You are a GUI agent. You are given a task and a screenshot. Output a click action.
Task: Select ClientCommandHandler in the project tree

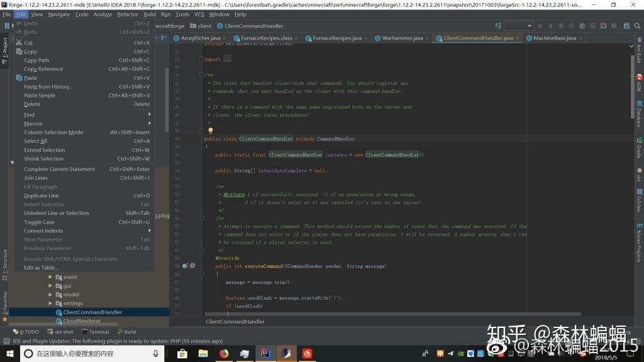[x=91, y=312]
